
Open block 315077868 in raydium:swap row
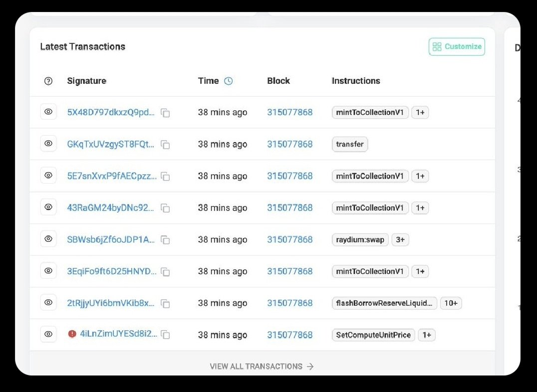coord(290,240)
